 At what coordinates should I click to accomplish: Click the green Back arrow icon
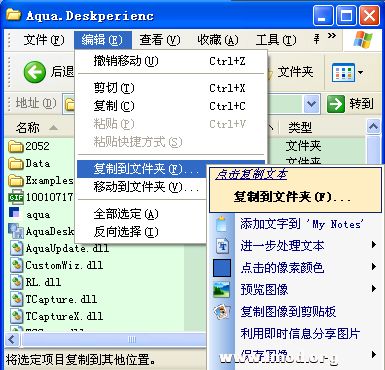(35, 72)
